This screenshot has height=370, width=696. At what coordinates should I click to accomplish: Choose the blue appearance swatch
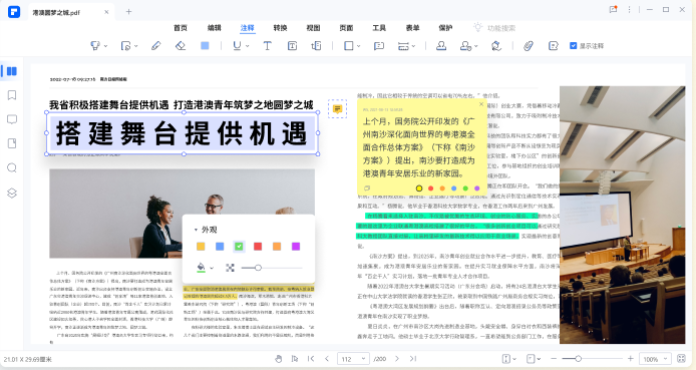pyautogui.click(x=220, y=246)
